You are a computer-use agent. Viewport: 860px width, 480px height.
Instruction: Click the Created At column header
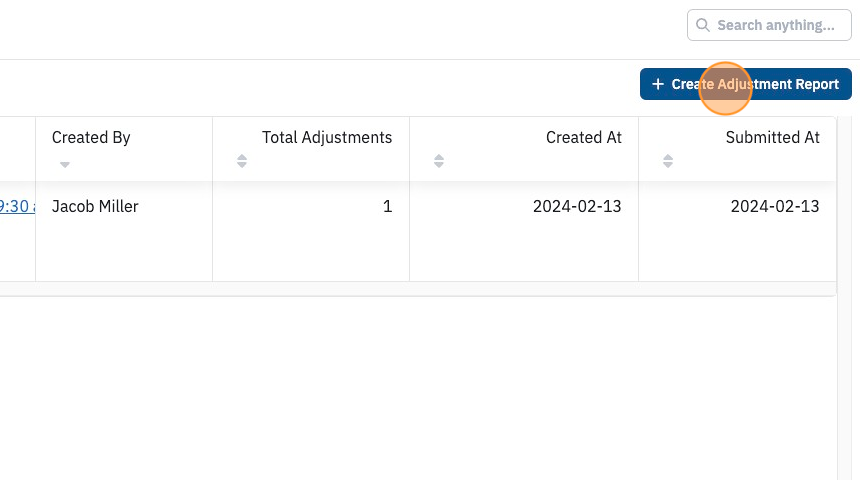coord(584,137)
